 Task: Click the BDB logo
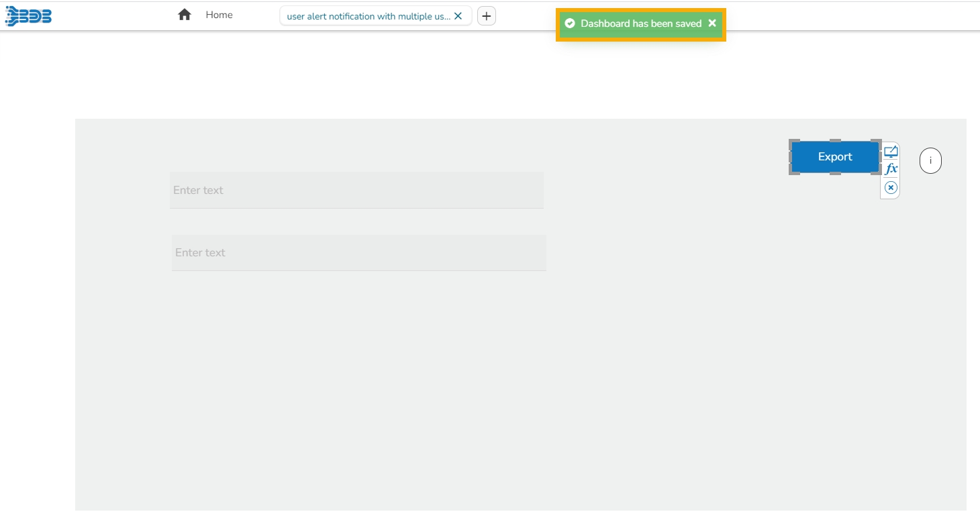point(28,16)
